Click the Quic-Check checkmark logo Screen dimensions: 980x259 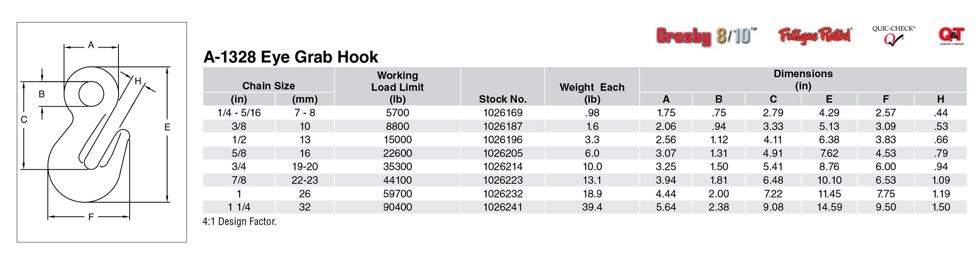click(x=894, y=36)
